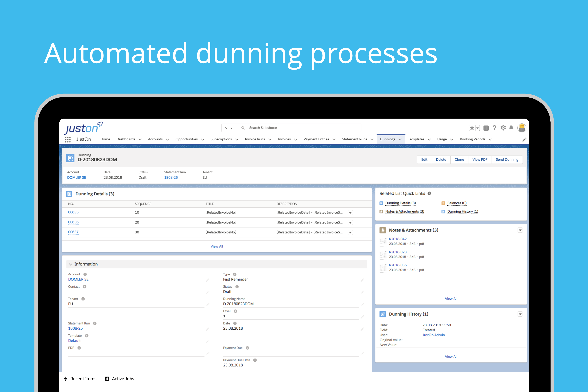The height and width of the screenshot is (392, 588).
Task: Go to the Home tab
Action: coord(105,139)
